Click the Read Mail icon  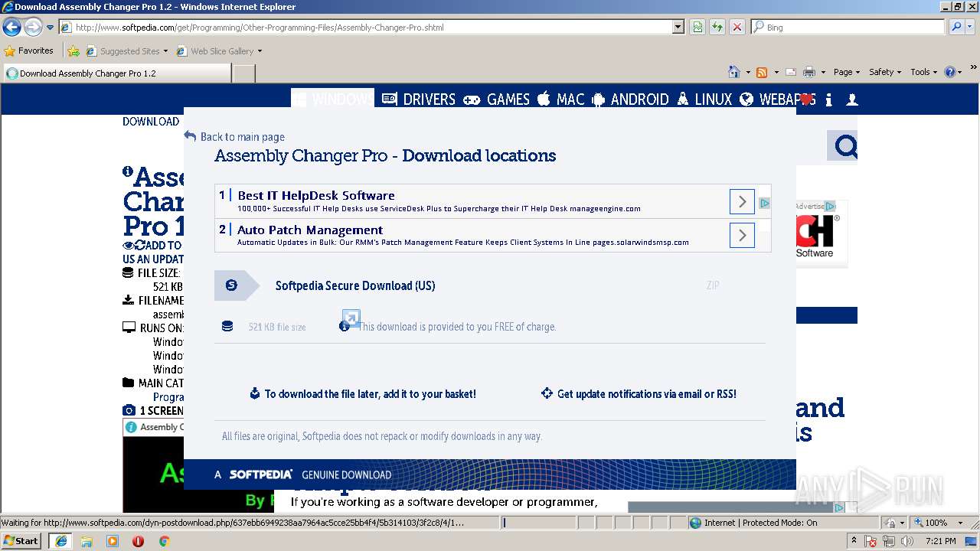coord(791,72)
